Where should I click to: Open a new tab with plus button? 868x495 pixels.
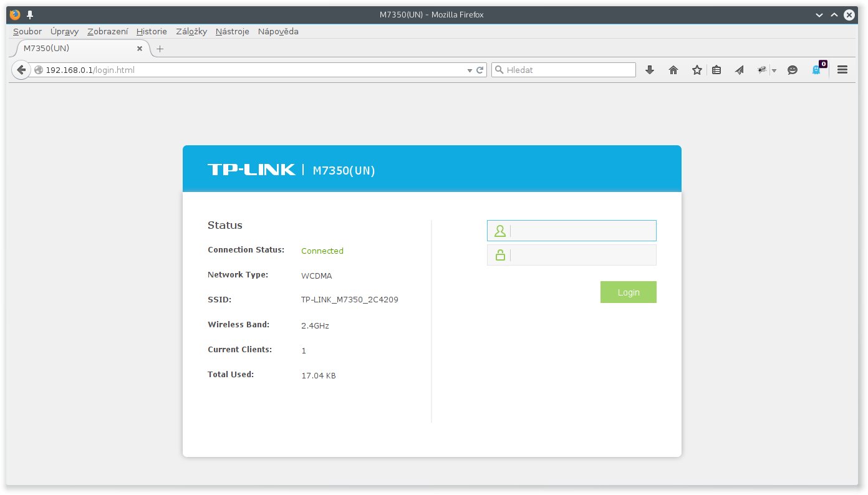(160, 49)
